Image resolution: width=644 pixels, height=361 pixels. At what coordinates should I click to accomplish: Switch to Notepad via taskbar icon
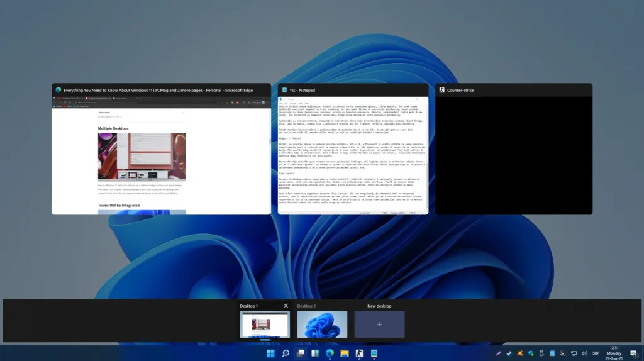pos(374,353)
